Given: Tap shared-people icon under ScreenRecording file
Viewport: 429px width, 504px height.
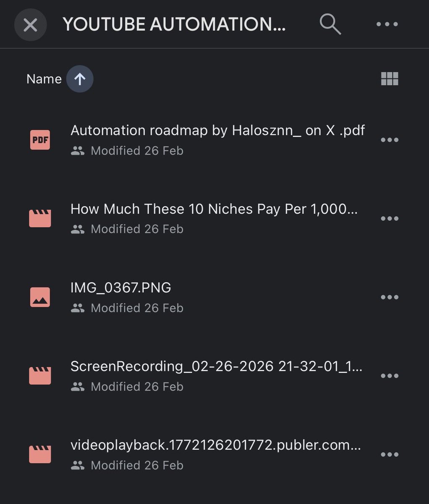Looking at the screenshot, I should (x=78, y=387).
